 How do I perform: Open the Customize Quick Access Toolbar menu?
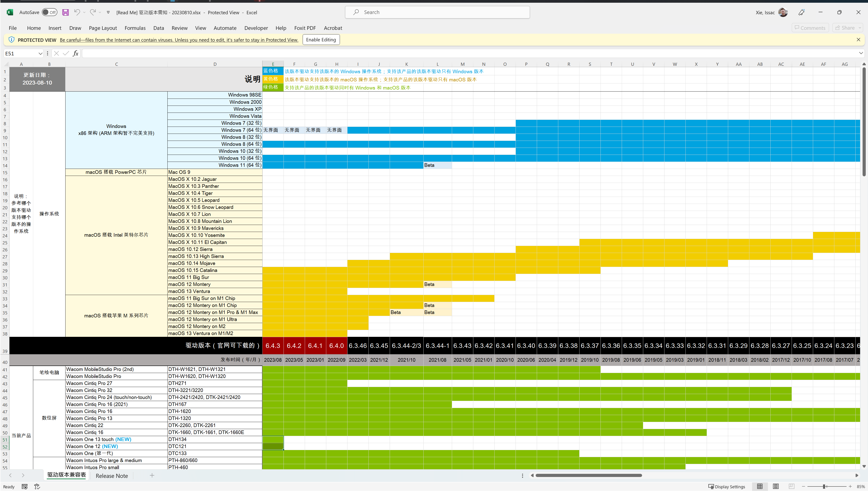[108, 12]
